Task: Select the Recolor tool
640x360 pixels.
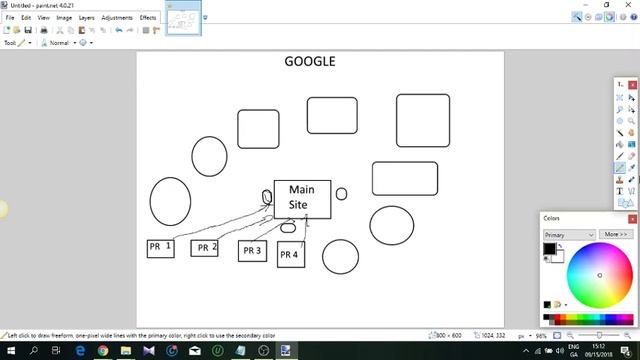Action: (x=631, y=180)
